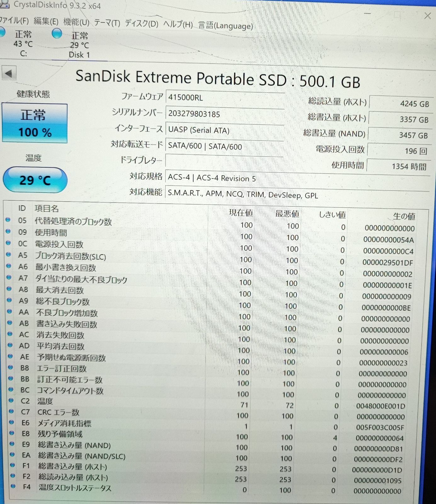Click status dot of row BC コマンドタイムアウト数
The height and width of the screenshot is (504, 436).
tap(11, 389)
